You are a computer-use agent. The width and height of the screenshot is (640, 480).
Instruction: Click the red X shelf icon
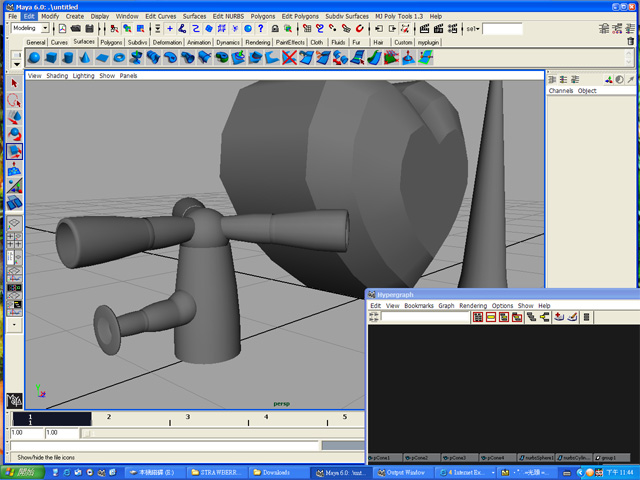(x=289, y=58)
